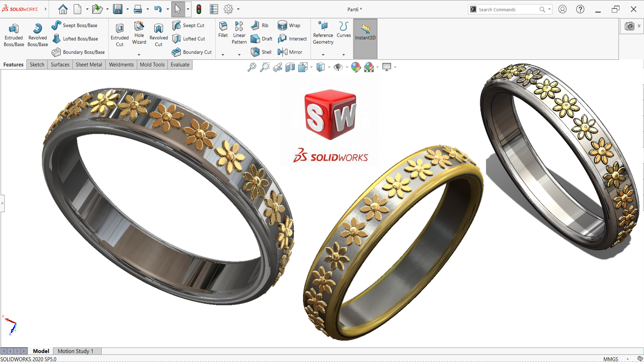
Task: Click the Section View icon
Action: [290, 67]
